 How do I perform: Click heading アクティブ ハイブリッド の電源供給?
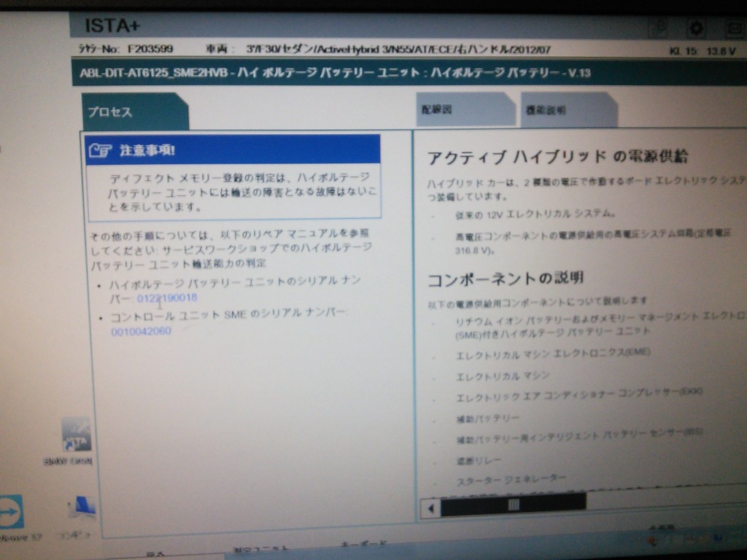558,157
